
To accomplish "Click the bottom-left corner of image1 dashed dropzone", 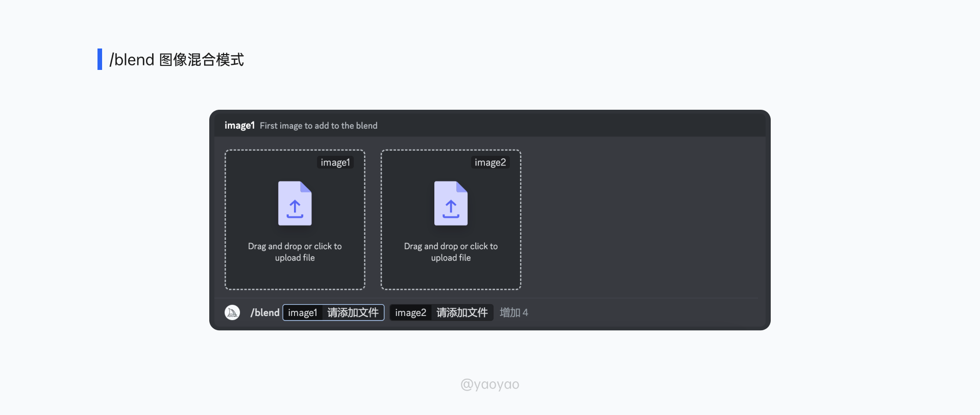I will (227, 288).
